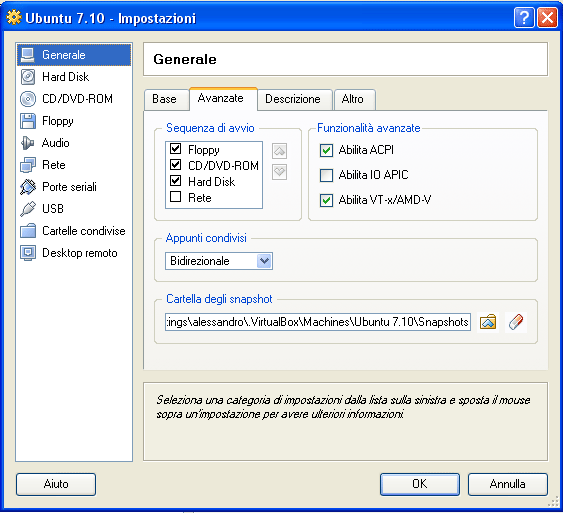Image resolution: width=563 pixels, height=513 pixels.
Task: Click the Rete network icon in the sidebar
Action: (x=28, y=165)
